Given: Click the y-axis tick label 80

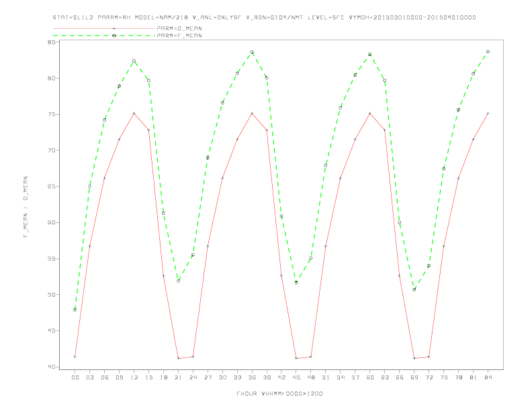Looking at the screenshot, I should (x=51, y=79).
